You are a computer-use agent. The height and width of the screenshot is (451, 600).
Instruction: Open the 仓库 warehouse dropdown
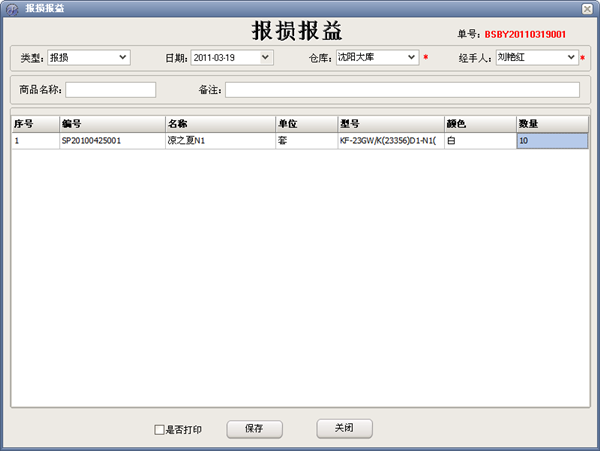click(x=411, y=58)
